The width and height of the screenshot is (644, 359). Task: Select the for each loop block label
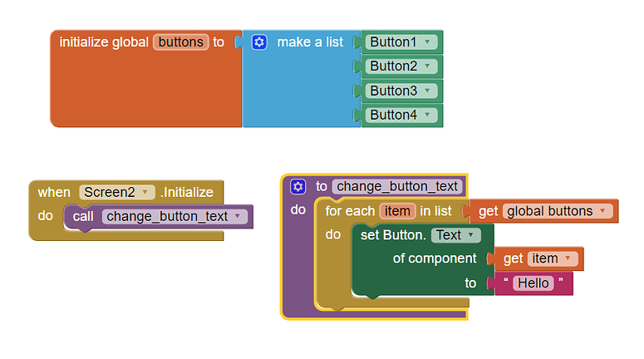350,211
